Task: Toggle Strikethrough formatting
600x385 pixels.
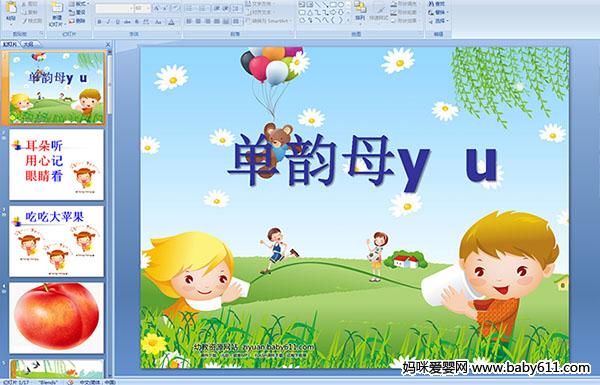Action: (127, 22)
